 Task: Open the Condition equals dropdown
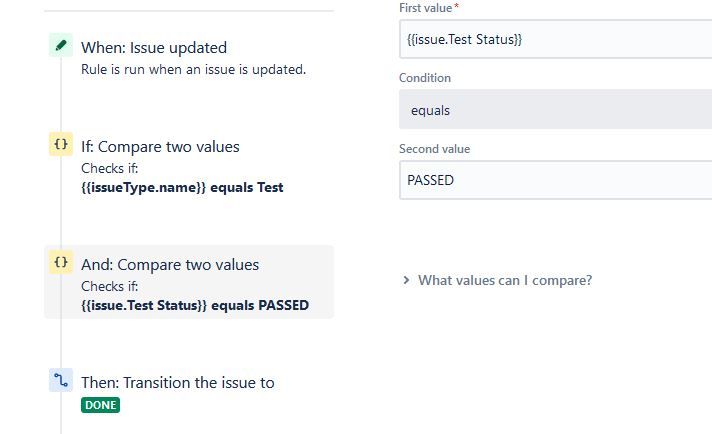(x=555, y=110)
